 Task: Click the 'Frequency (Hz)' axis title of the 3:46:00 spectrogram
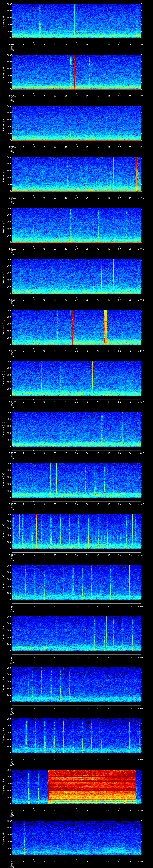click(3, 787)
